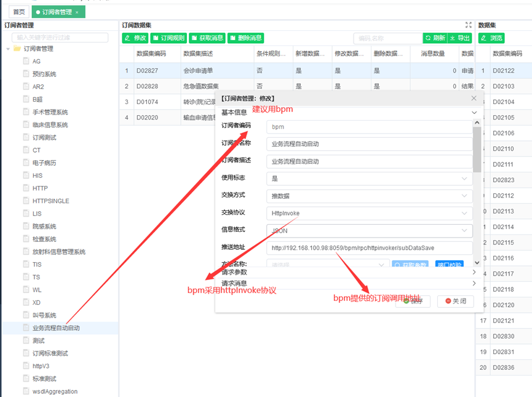532x397 pixels.
Task: Select AR2 in the tree
Action: (x=38, y=87)
